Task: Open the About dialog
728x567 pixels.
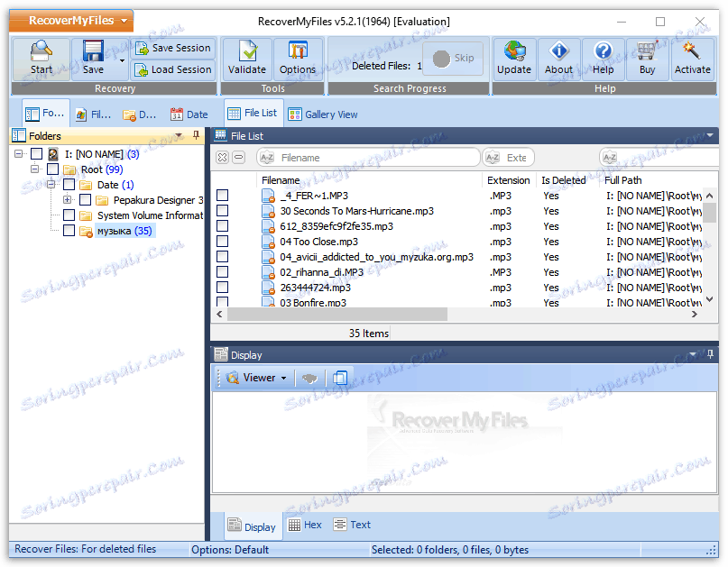Action: click(558, 59)
